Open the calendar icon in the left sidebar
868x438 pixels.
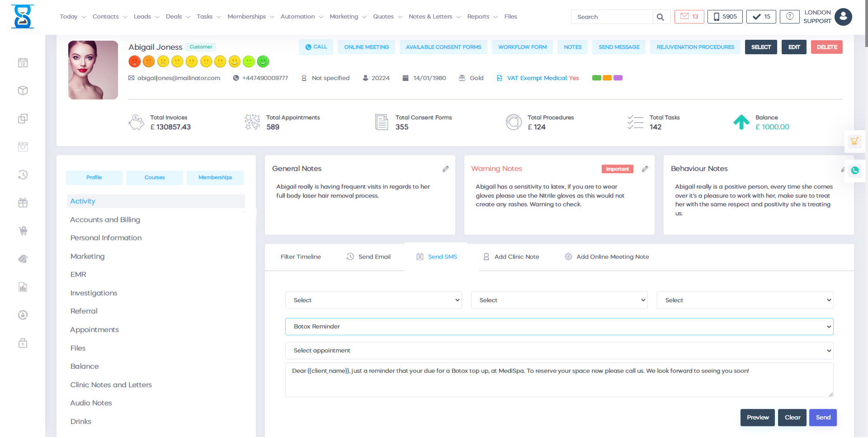click(x=23, y=62)
